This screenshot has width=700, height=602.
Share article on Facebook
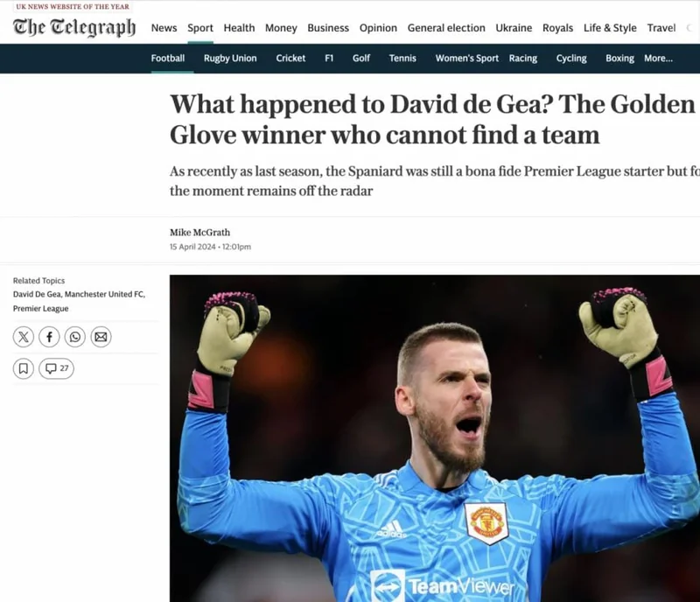[x=49, y=337]
